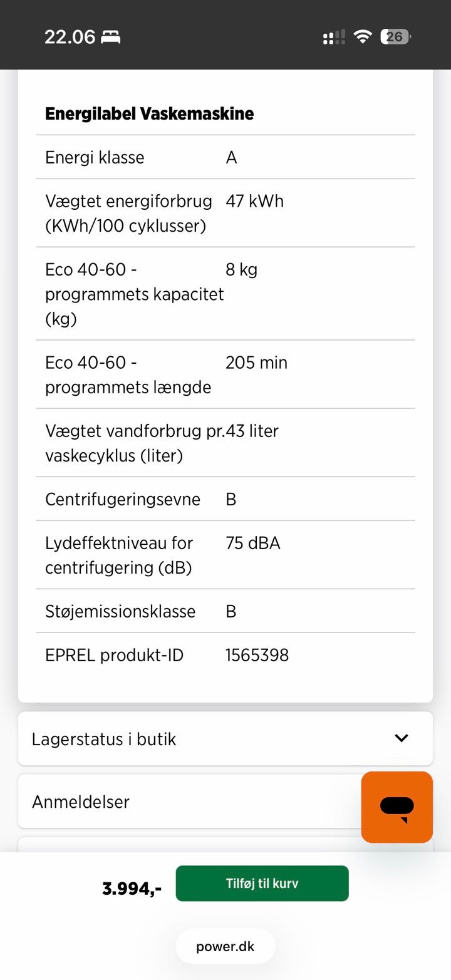Image resolution: width=451 pixels, height=980 pixels.
Task: Select the 47 kWh energy consumption value
Action: 254,201
